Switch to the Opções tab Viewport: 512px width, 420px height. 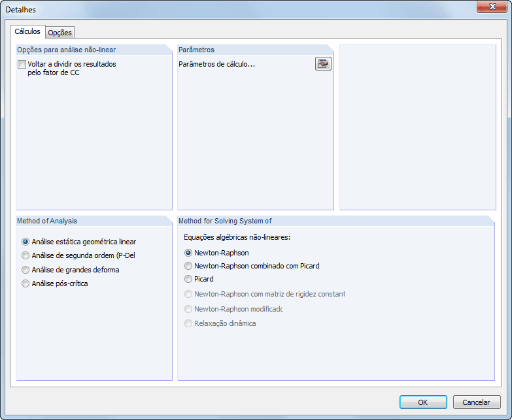(60, 33)
